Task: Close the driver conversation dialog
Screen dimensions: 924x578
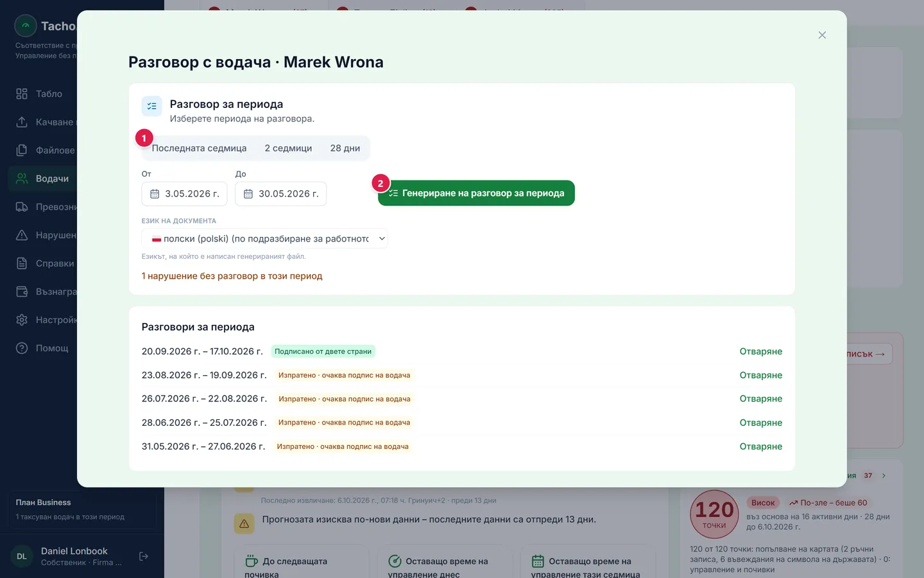Action: pyautogui.click(x=822, y=35)
